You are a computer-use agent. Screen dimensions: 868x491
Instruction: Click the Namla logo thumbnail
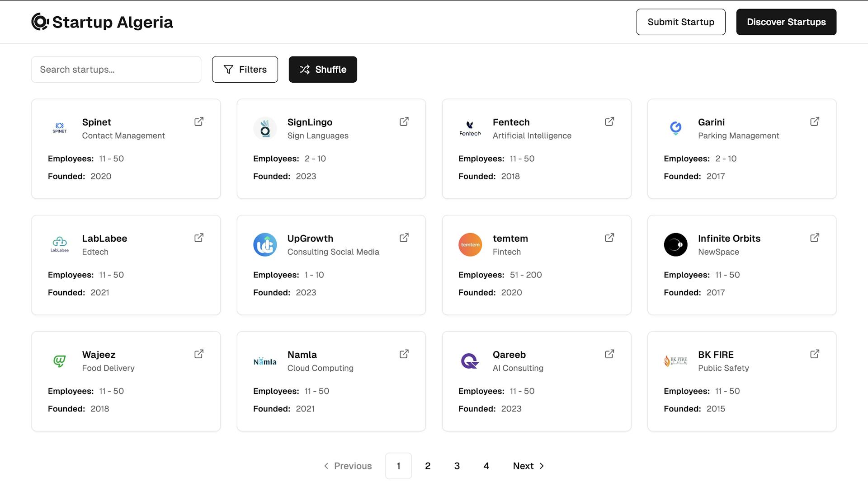click(265, 360)
